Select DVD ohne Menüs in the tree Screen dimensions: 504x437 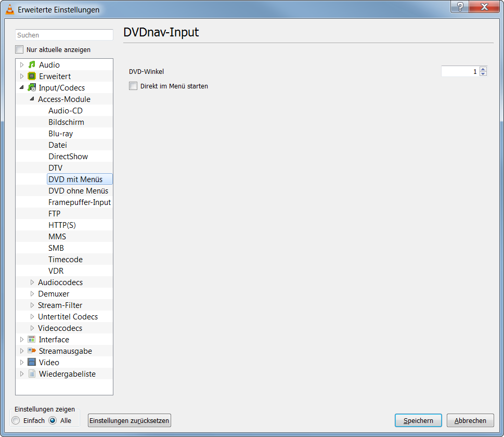coord(79,191)
